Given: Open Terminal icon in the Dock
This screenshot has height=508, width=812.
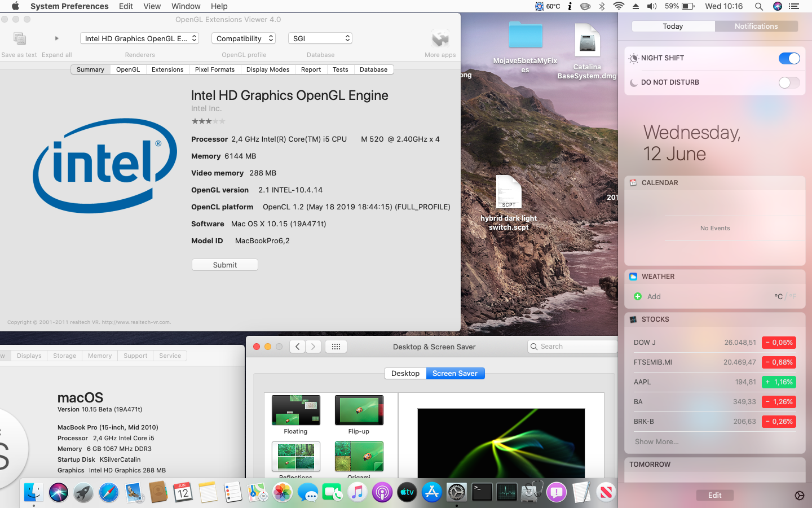Looking at the screenshot, I should point(482,492).
